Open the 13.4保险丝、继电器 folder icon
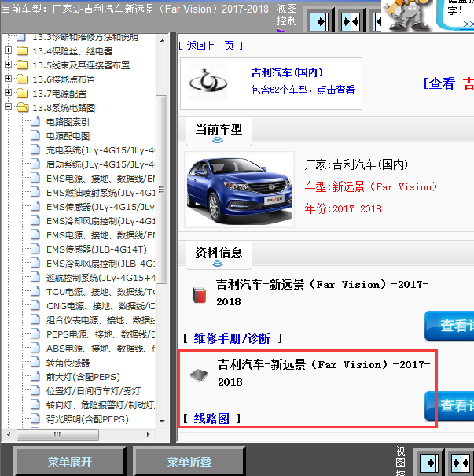Image resolution: width=474 pixels, height=476 pixels. pyautogui.click(x=22, y=50)
